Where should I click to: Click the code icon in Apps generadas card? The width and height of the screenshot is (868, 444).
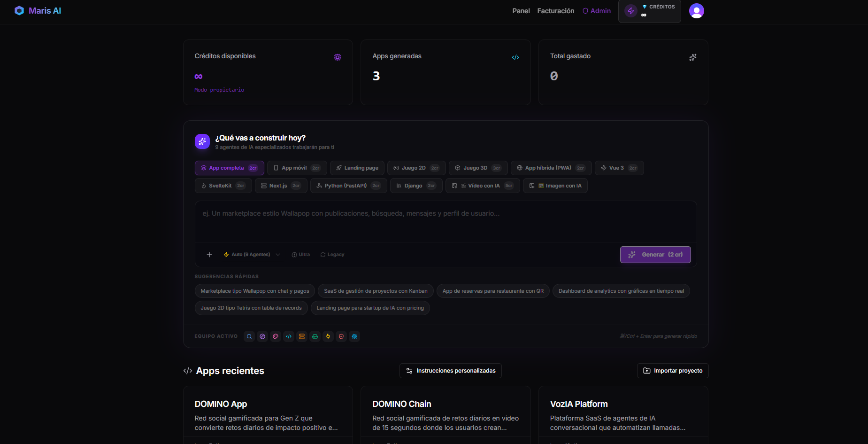click(x=515, y=57)
